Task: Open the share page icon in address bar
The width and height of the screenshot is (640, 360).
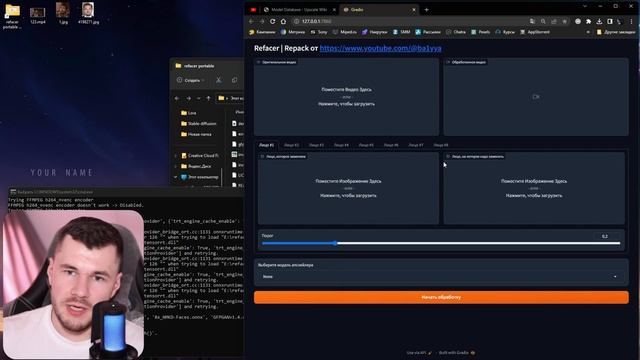Action: coord(554,21)
